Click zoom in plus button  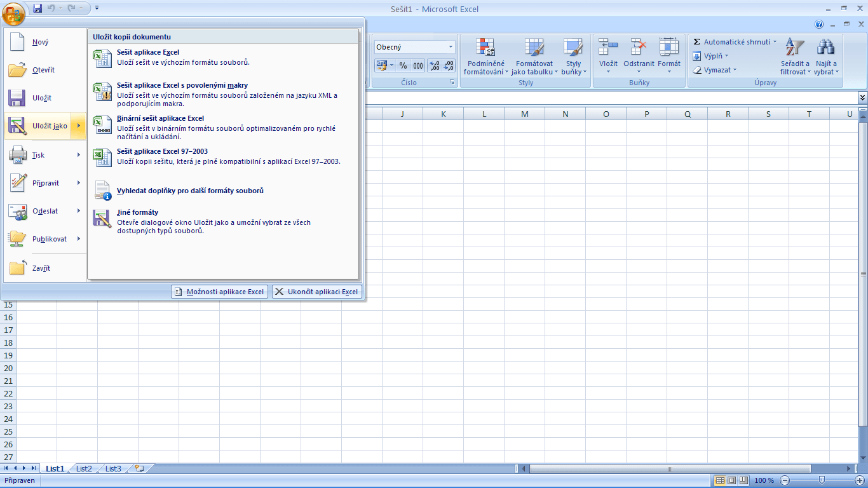(858, 480)
